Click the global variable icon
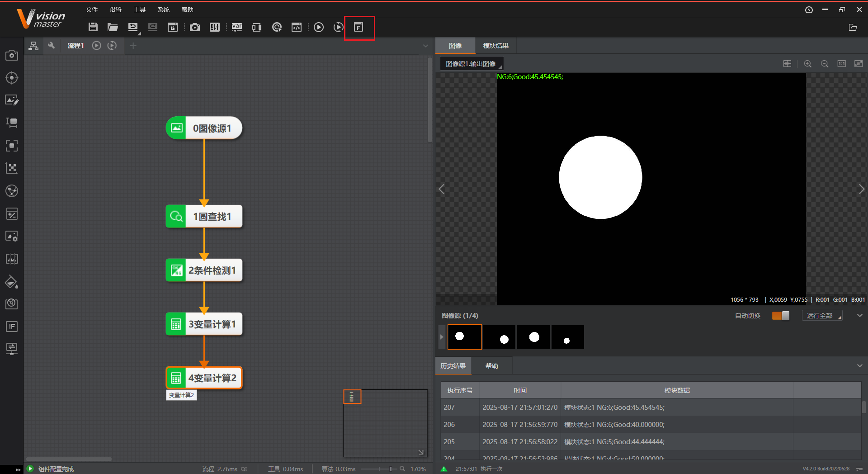Image resolution: width=868 pixels, height=474 pixels. [x=236, y=27]
